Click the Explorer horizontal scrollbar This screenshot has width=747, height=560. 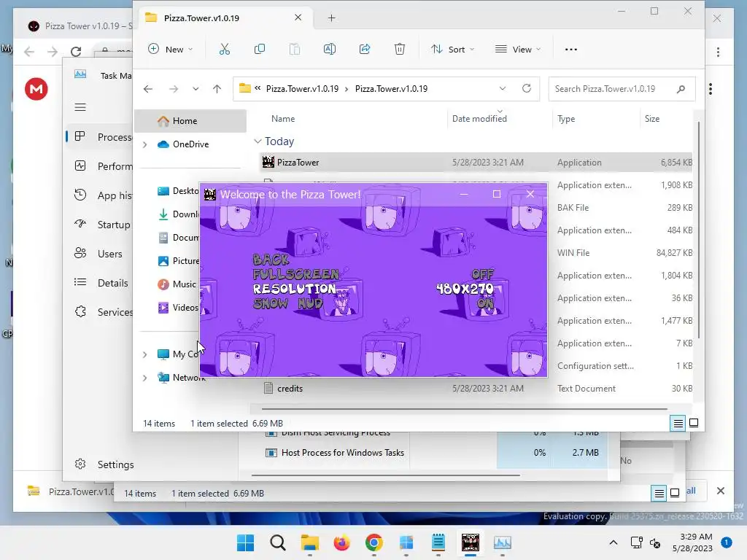(465, 408)
